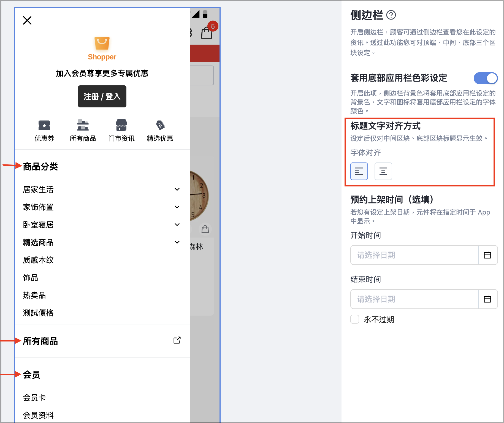Open the 优惠券 coupon icon

44,125
